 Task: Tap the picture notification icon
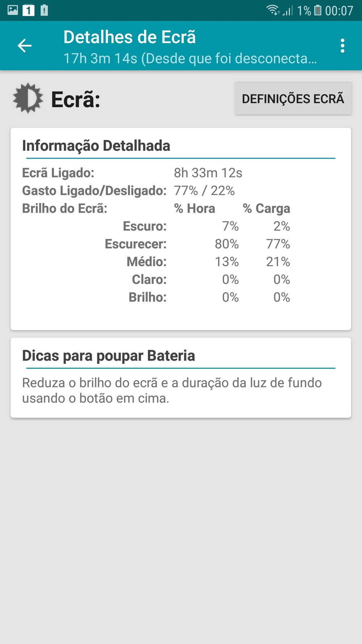pos(13,10)
